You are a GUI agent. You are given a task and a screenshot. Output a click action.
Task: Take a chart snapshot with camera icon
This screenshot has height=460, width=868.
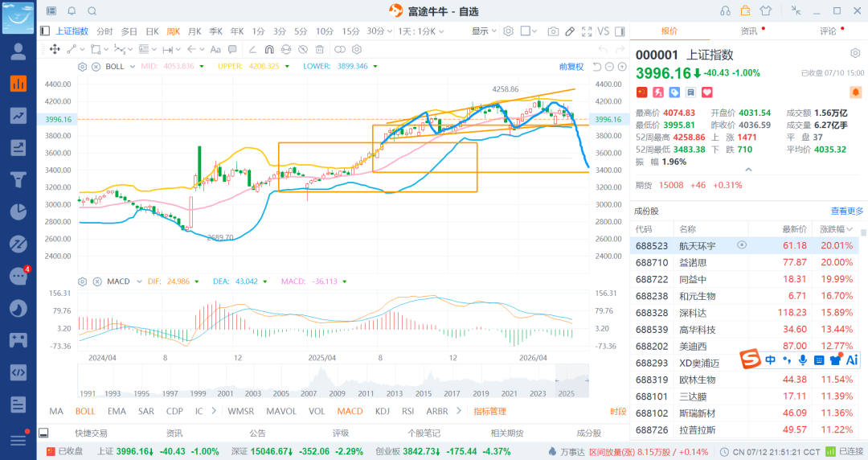pos(552,31)
